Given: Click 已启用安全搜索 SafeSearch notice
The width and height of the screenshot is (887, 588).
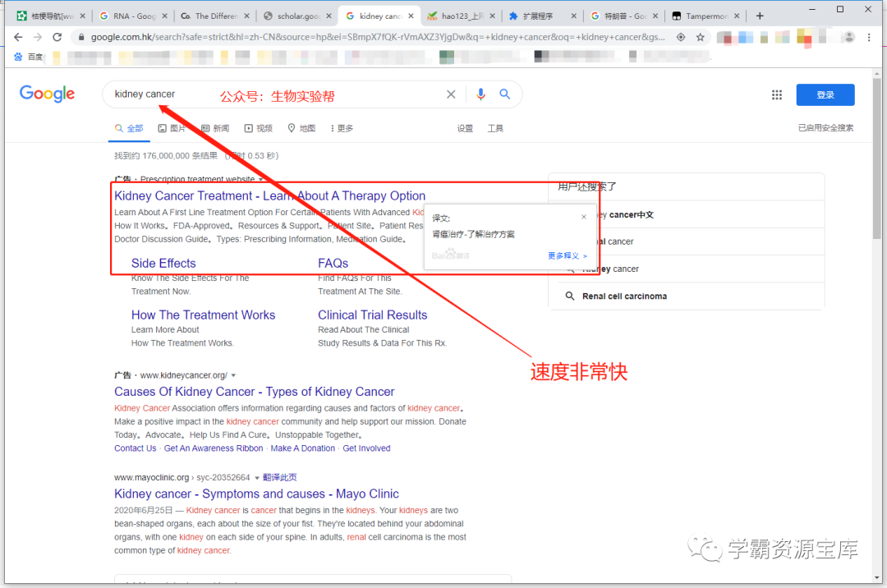Looking at the screenshot, I should (825, 128).
